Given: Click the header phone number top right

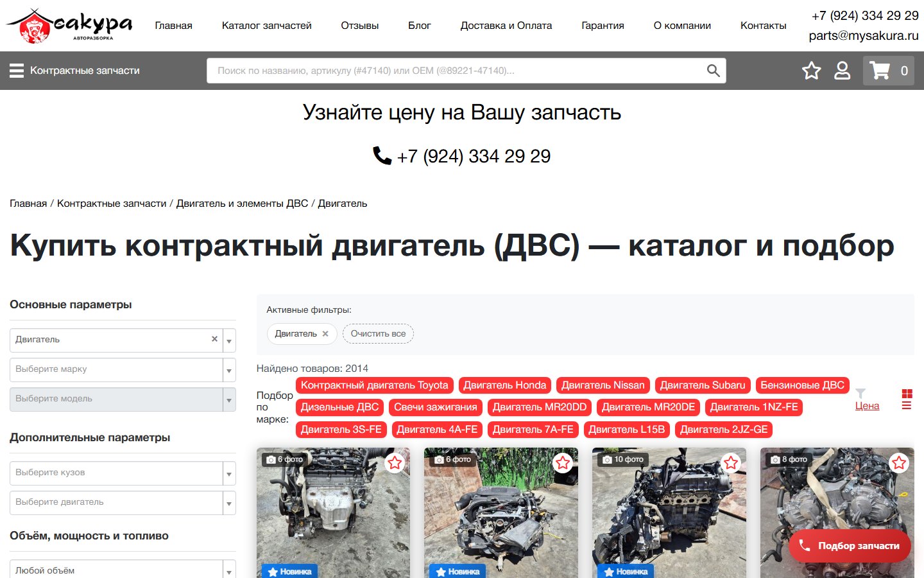Looking at the screenshot, I should [x=865, y=15].
